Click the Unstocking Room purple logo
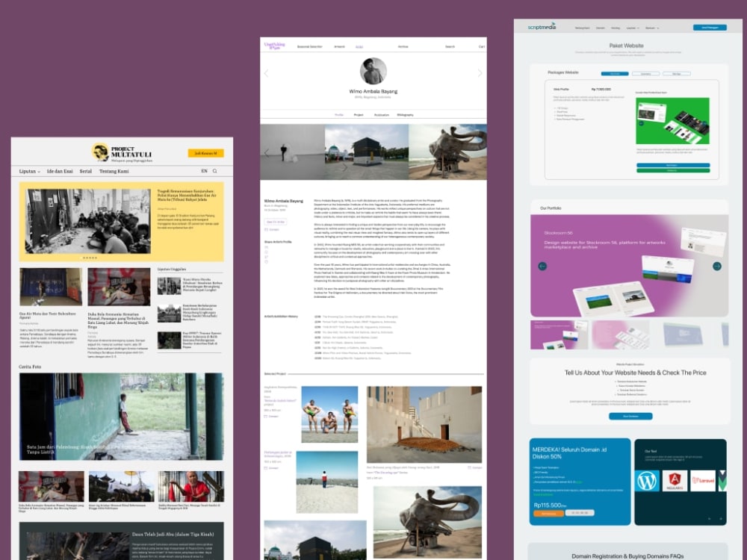The width and height of the screenshot is (747, 560). pos(274,46)
